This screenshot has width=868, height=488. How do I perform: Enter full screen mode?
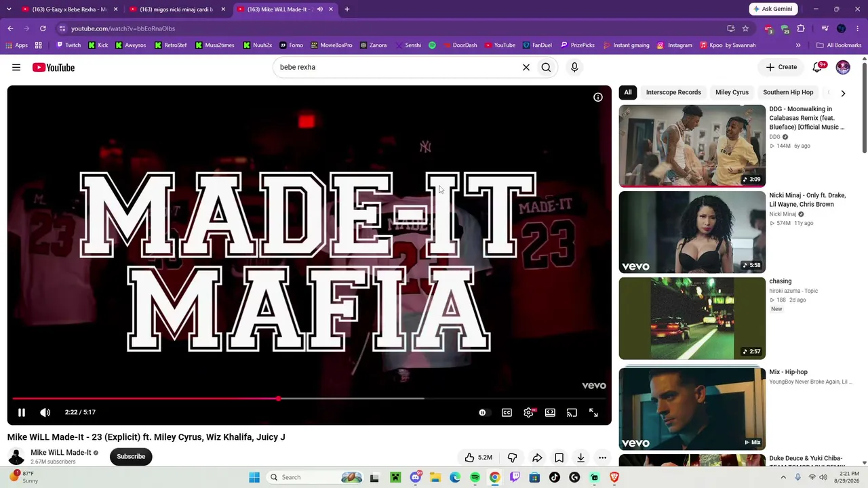point(593,412)
